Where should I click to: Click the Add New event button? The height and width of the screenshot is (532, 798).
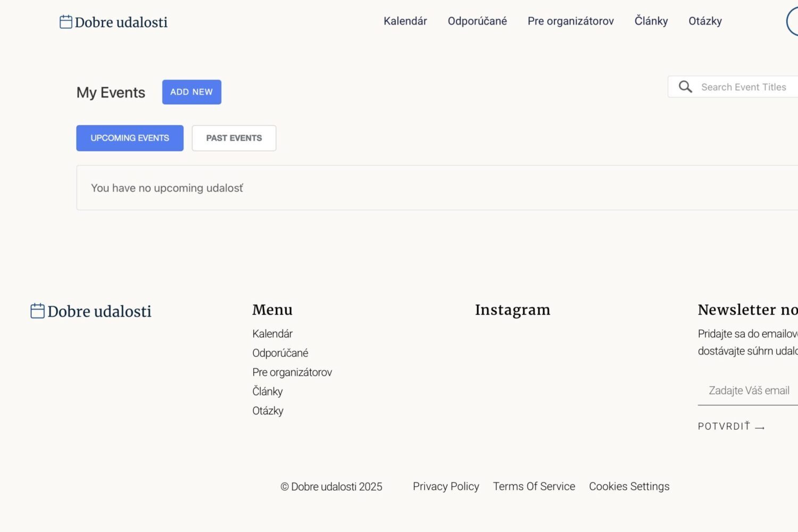coord(192,92)
